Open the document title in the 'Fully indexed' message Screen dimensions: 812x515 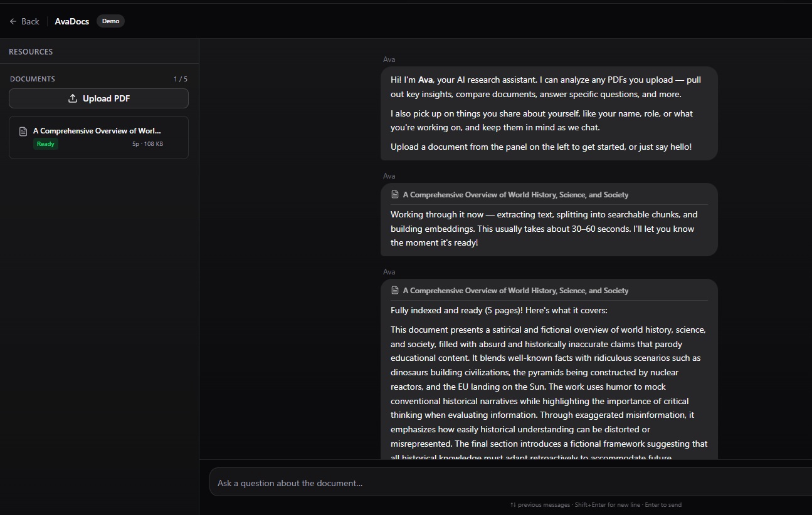pyautogui.click(x=515, y=291)
